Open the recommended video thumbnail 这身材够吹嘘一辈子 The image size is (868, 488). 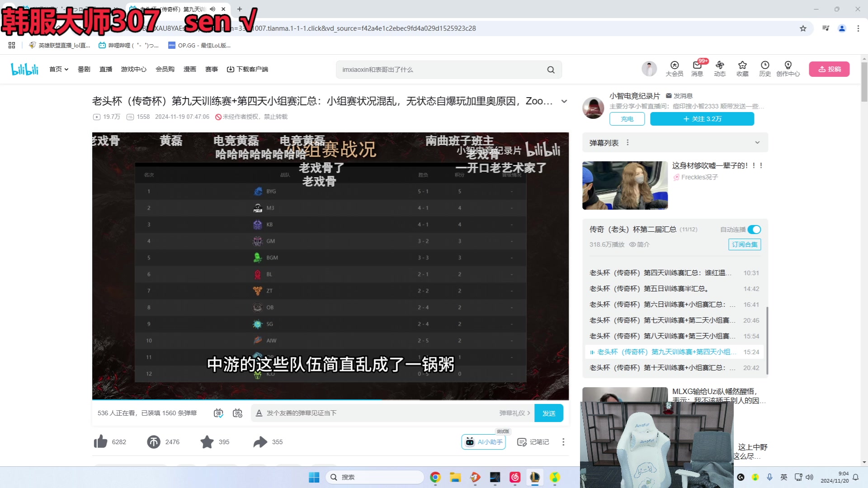625,185
